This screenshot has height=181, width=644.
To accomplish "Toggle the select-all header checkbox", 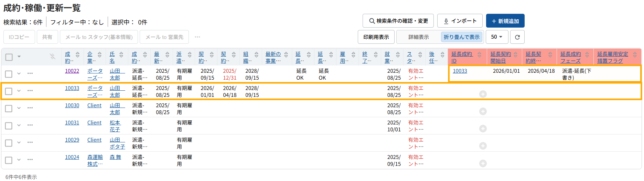I will 9,57.
